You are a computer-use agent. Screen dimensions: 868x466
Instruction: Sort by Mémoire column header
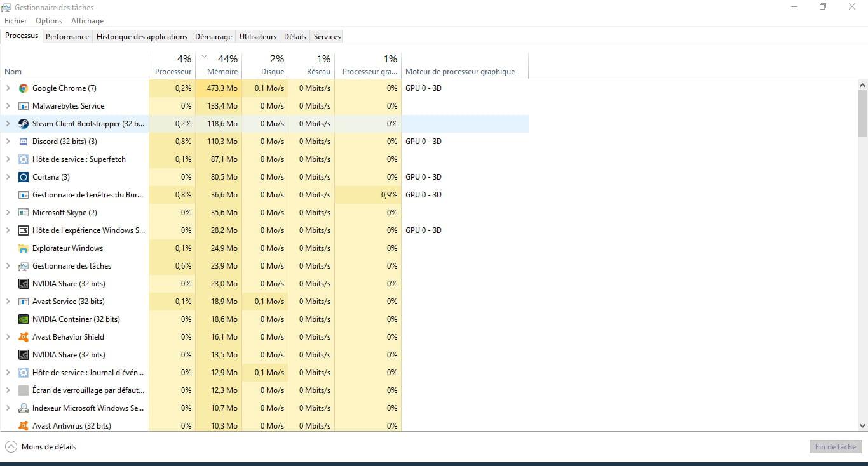pos(219,65)
